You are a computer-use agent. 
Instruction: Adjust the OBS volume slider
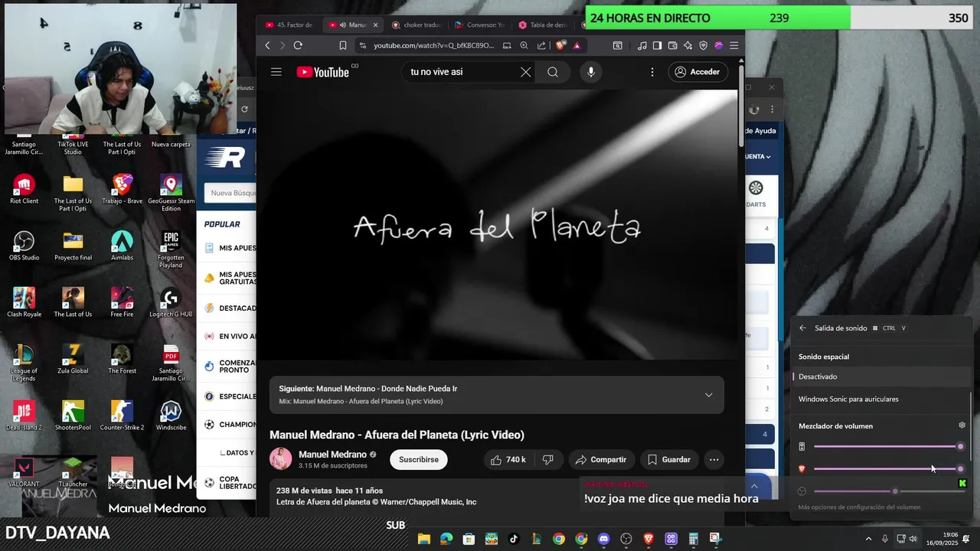point(888,491)
